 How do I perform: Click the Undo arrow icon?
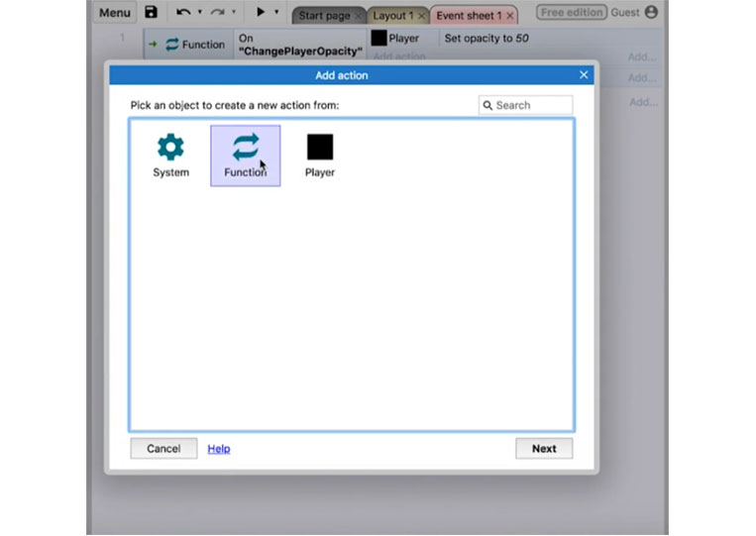[x=182, y=12]
